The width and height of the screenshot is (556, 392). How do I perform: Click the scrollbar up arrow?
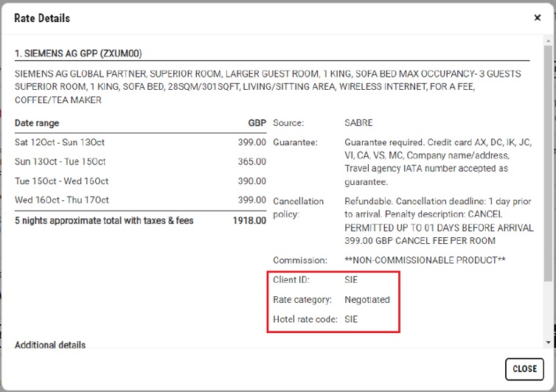pos(549,41)
